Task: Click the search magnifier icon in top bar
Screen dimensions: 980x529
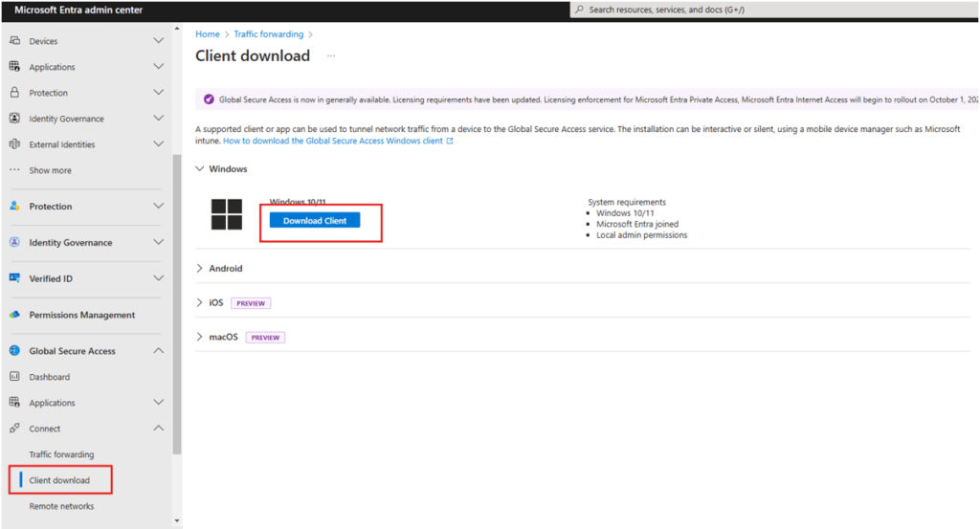Action: click(x=579, y=10)
